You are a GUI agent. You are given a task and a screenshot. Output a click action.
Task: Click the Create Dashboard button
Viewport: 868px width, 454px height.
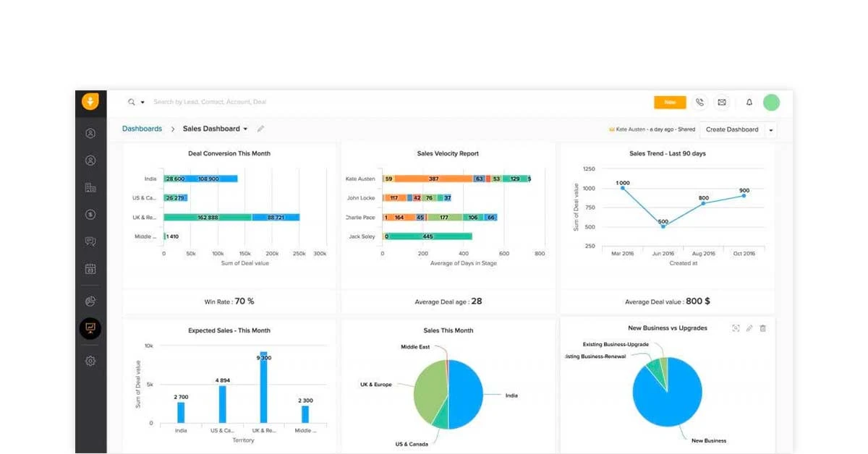point(733,129)
